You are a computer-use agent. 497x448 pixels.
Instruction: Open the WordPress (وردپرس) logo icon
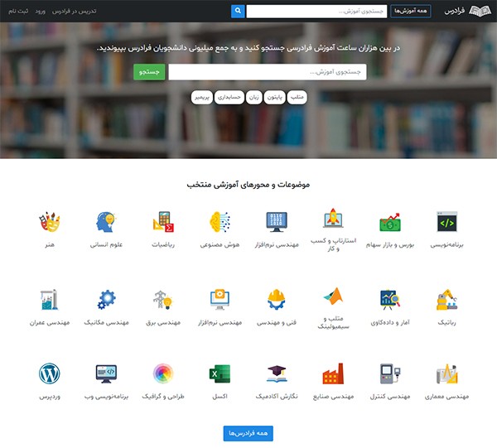click(50, 373)
